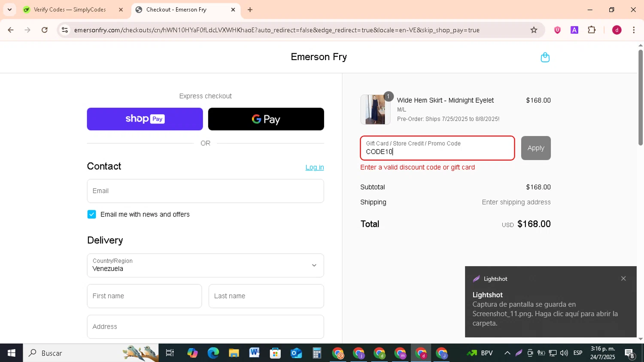Open the Lightshot screenshot saved notification
Screen dimensions: 644x362
550,302
